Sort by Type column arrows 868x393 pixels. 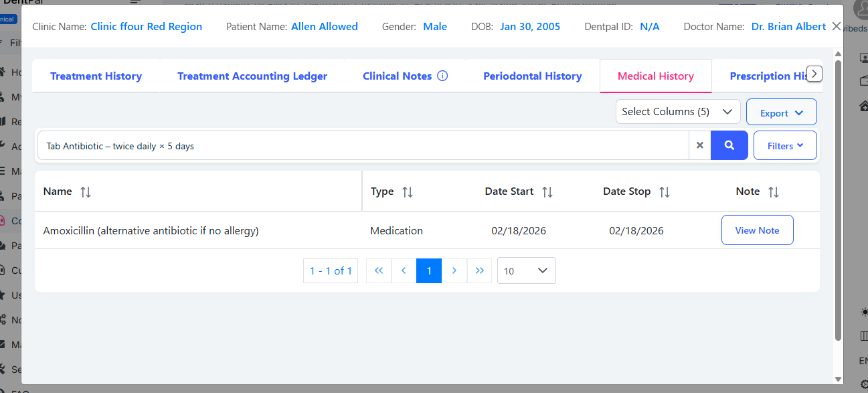pos(407,192)
